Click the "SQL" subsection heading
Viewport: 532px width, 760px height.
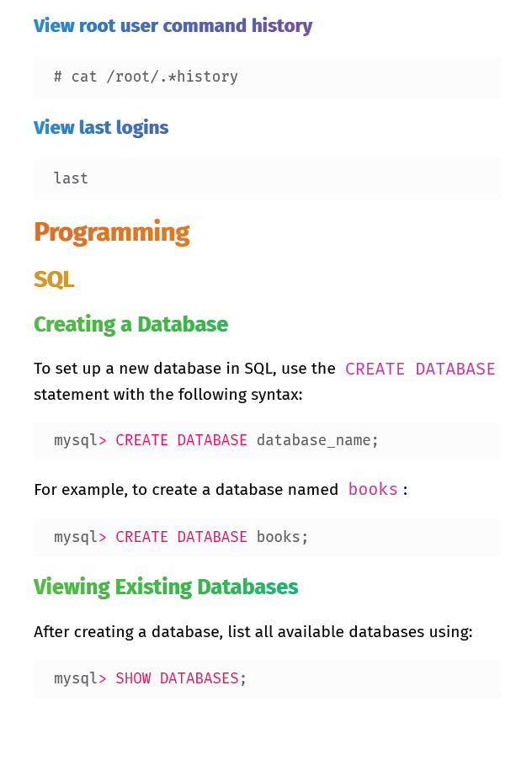[54, 279]
